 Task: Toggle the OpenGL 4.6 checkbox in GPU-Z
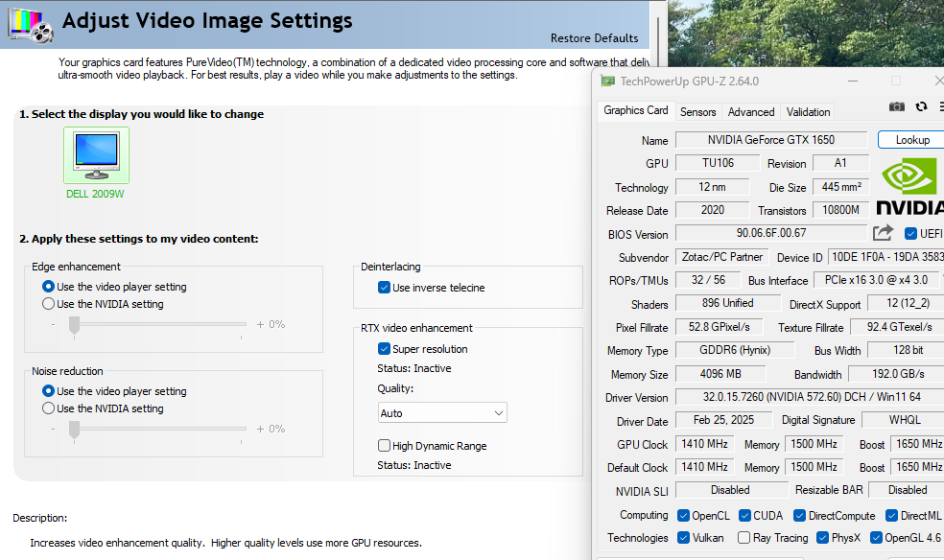[x=876, y=538]
